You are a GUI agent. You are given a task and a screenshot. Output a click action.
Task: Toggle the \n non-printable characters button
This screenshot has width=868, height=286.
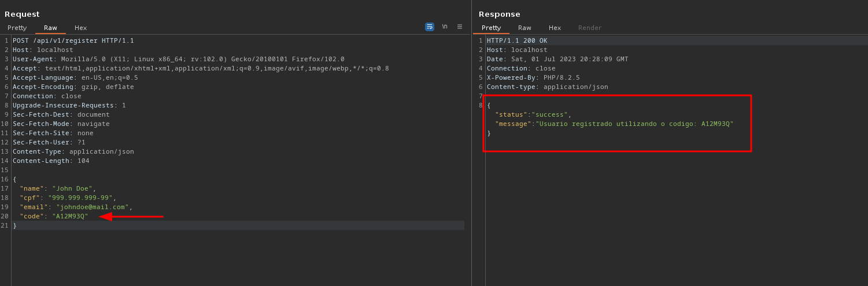445,27
